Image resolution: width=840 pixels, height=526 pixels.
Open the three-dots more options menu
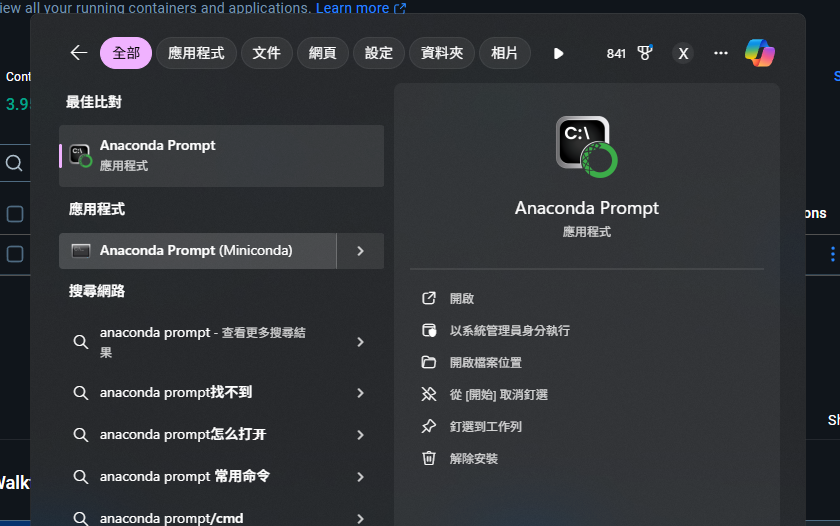pyautogui.click(x=721, y=53)
